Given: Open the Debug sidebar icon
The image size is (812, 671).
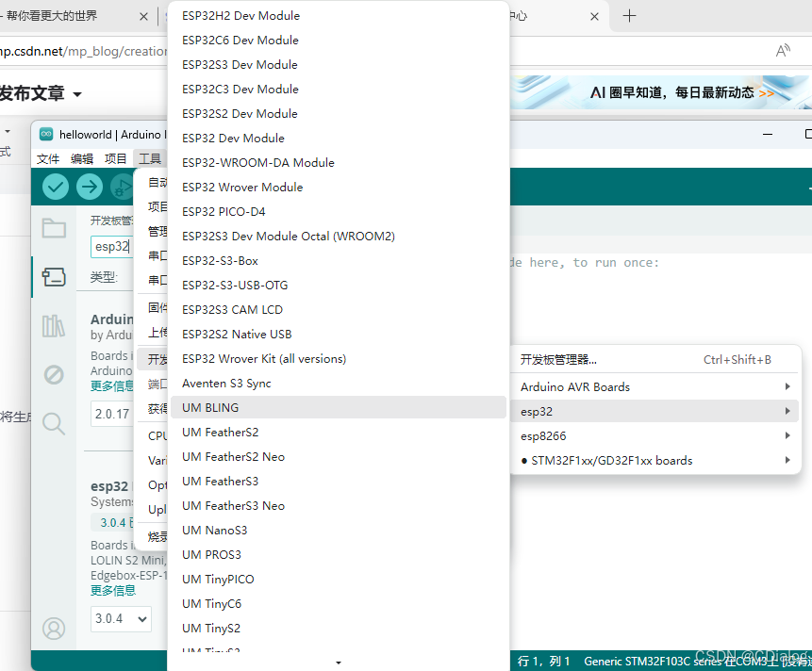Looking at the screenshot, I should pyautogui.click(x=54, y=374).
